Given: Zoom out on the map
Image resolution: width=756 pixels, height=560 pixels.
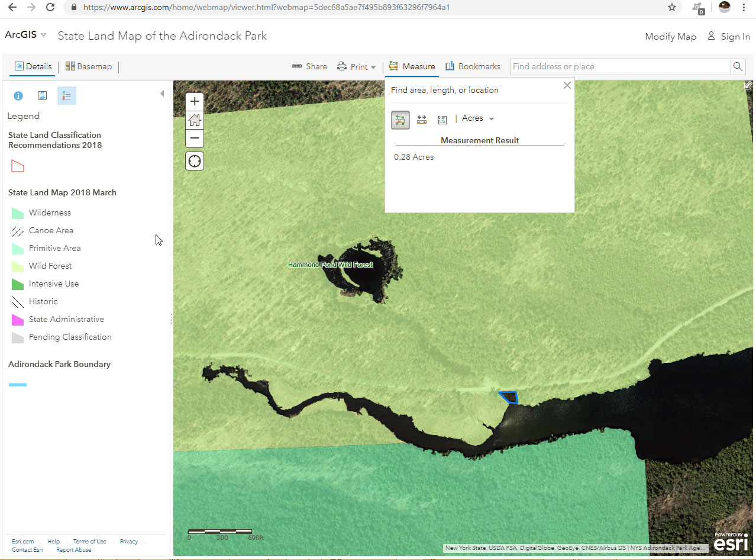Looking at the screenshot, I should [195, 139].
